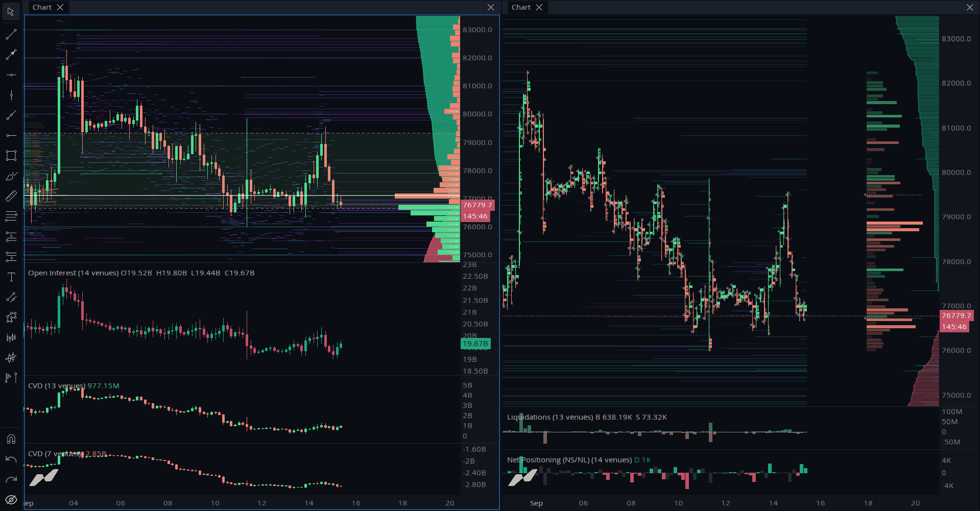
Task: Select the arrow line drawing tool
Action: click(11, 55)
